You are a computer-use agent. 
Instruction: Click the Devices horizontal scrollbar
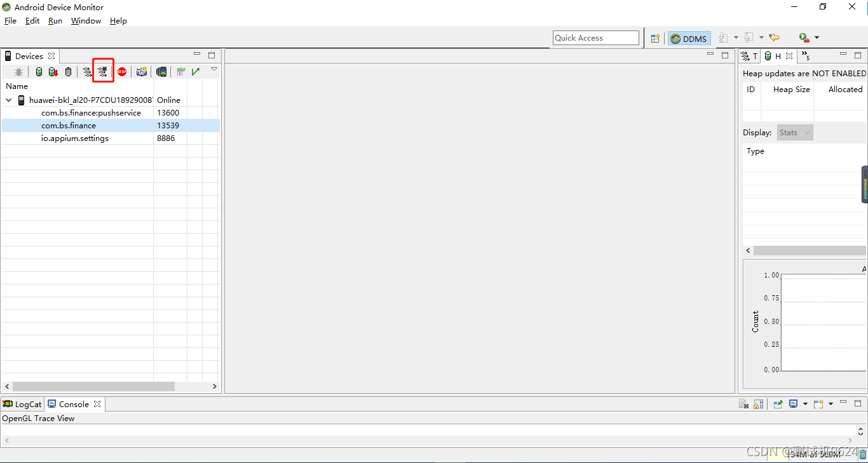[x=93, y=386]
